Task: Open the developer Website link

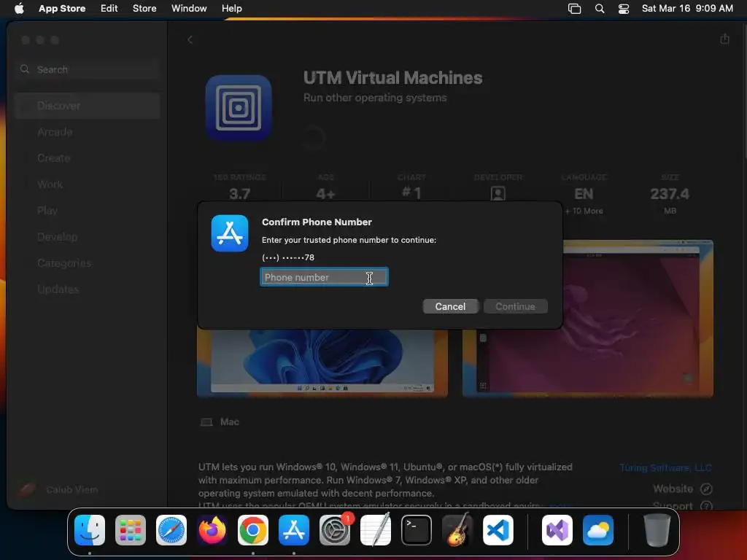Action: [x=682, y=489]
